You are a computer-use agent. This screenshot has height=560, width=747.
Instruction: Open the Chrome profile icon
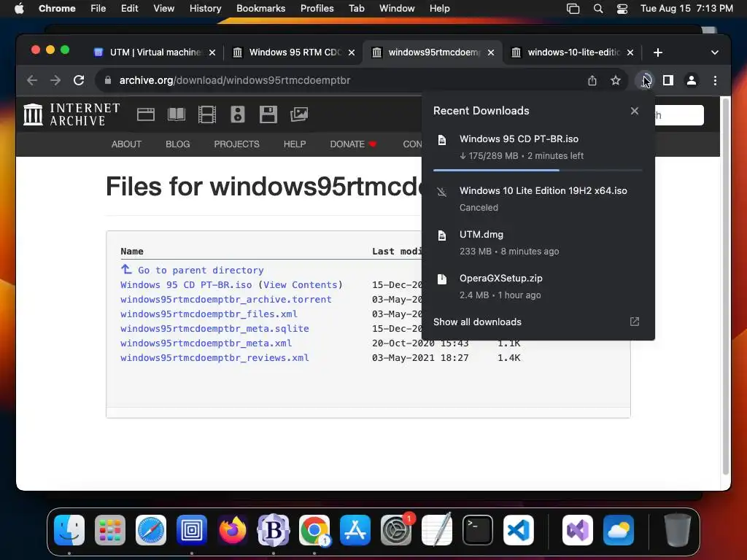click(x=692, y=80)
